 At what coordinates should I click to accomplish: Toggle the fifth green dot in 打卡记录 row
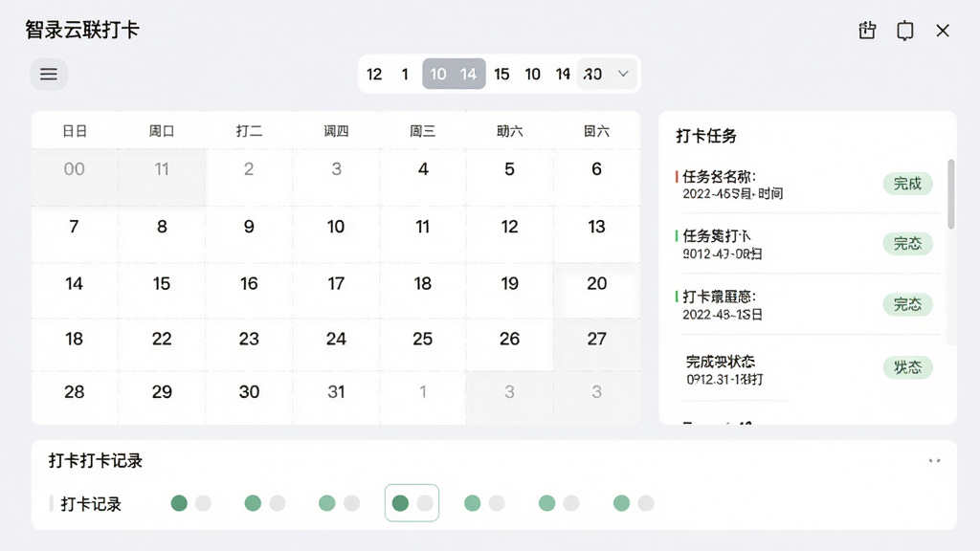click(473, 503)
